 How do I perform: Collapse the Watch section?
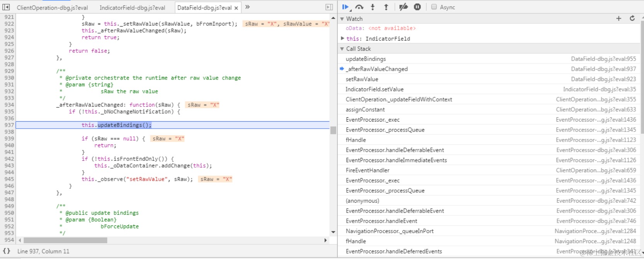point(342,19)
